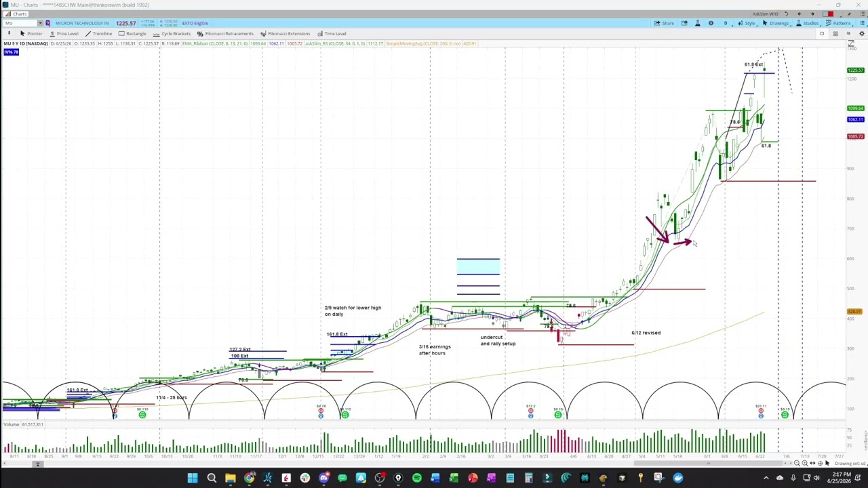Image resolution: width=868 pixels, height=488 pixels.
Task: Select the Rectangle drawing tool
Action: pos(132,33)
